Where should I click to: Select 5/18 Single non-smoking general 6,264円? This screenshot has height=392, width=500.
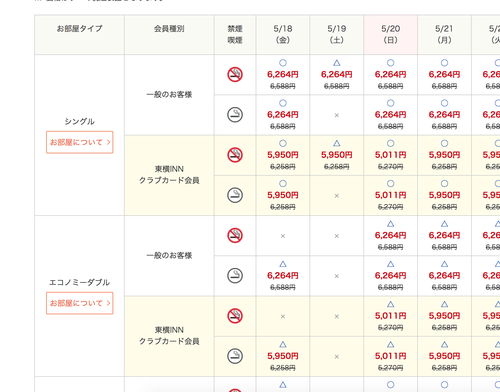(283, 74)
